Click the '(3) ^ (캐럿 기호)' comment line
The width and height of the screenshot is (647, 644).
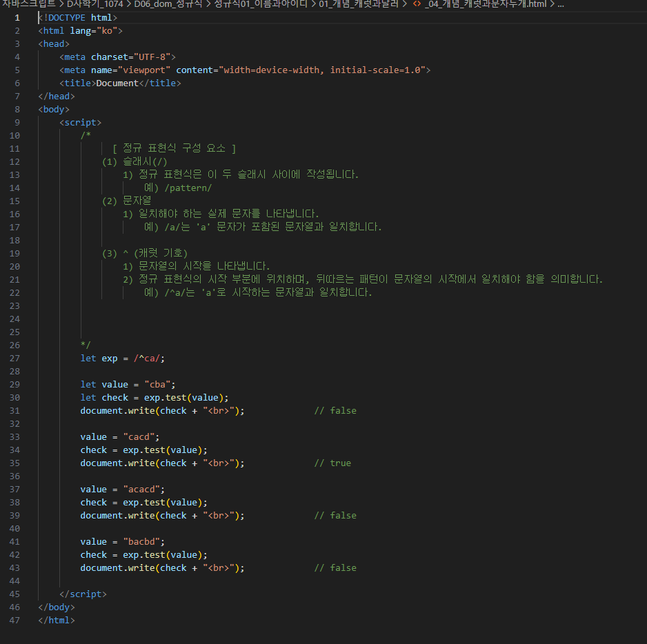coord(145,253)
